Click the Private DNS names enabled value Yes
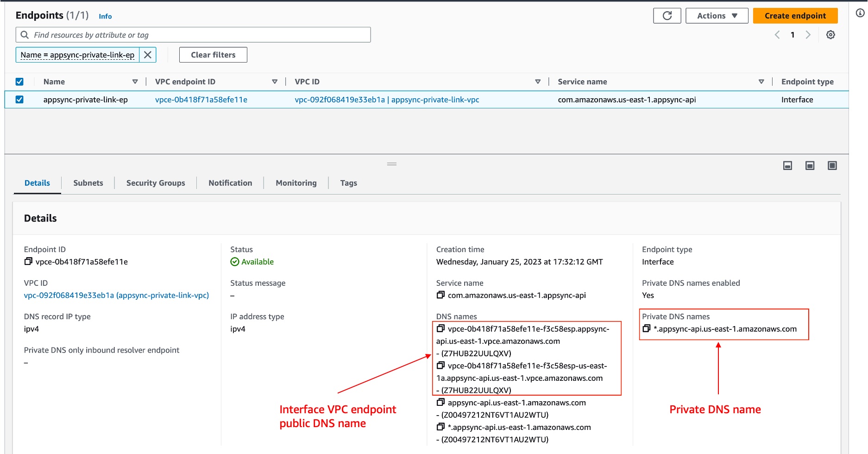 (x=648, y=295)
